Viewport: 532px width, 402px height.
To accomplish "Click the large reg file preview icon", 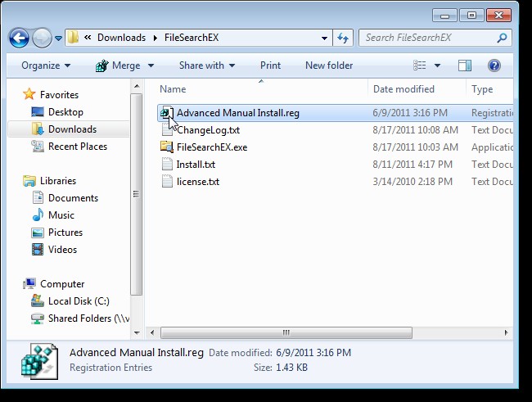I will click(40, 361).
